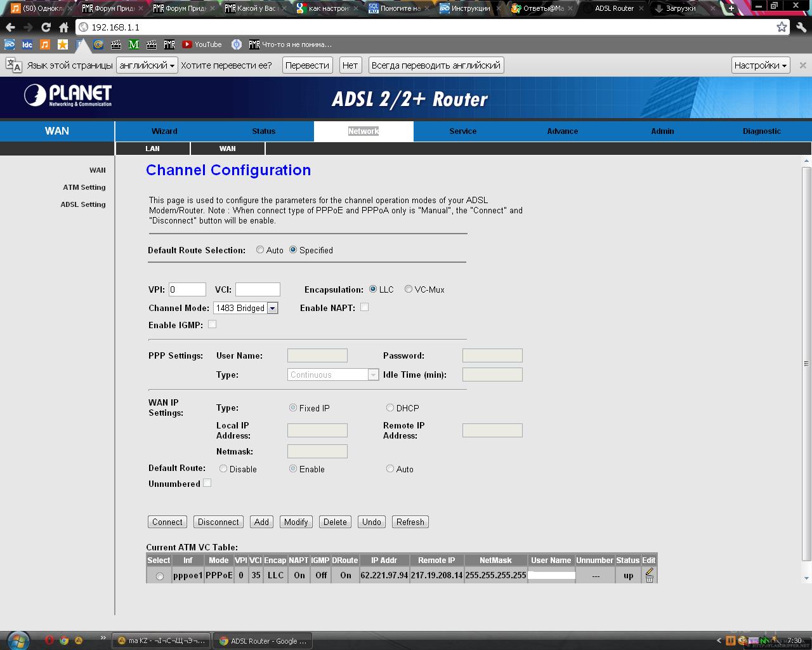Tick the Enable IGMP checkbox

point(213,324)
